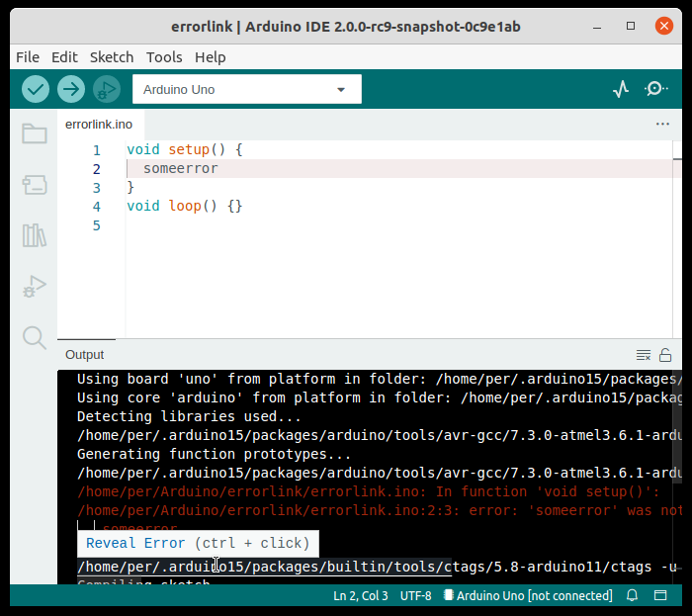Click the someerror text on line 2
Image resolution: width=692 pixels, height=616 pixels.
pos(181,168)
